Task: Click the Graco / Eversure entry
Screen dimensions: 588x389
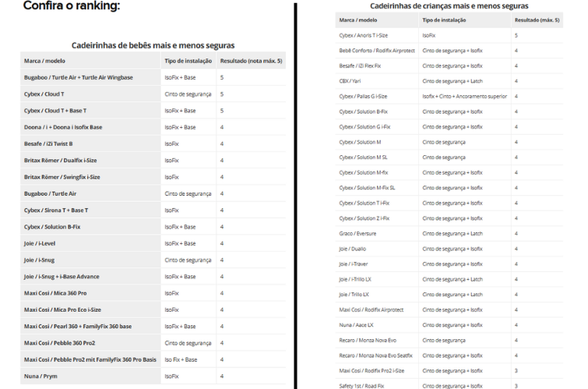Action: tap(357, 233)
